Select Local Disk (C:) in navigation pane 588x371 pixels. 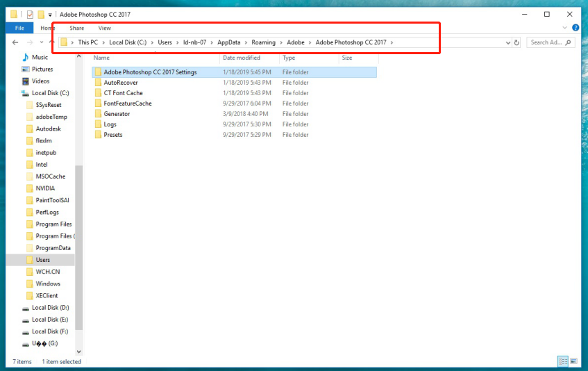click(x=50, y=93)
